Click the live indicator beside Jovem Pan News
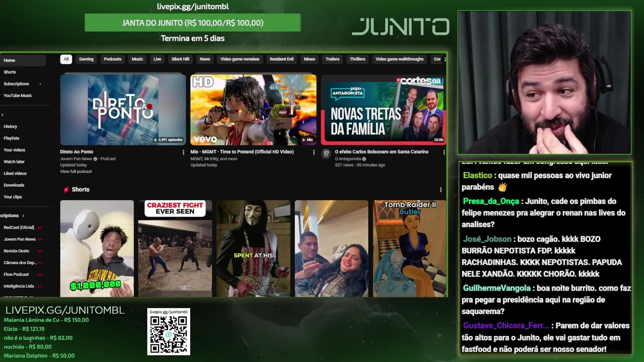This screenshot has height=362, width=644. 40,239
